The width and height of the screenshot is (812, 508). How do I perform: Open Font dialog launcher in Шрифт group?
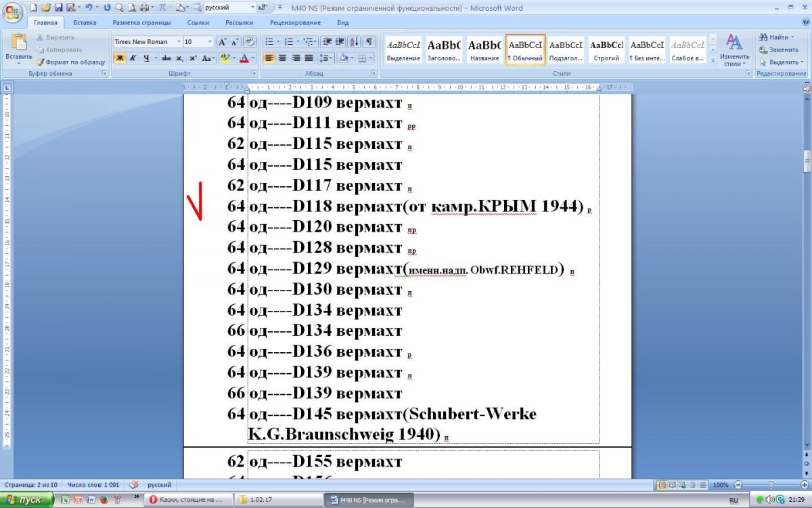point(253,72)
